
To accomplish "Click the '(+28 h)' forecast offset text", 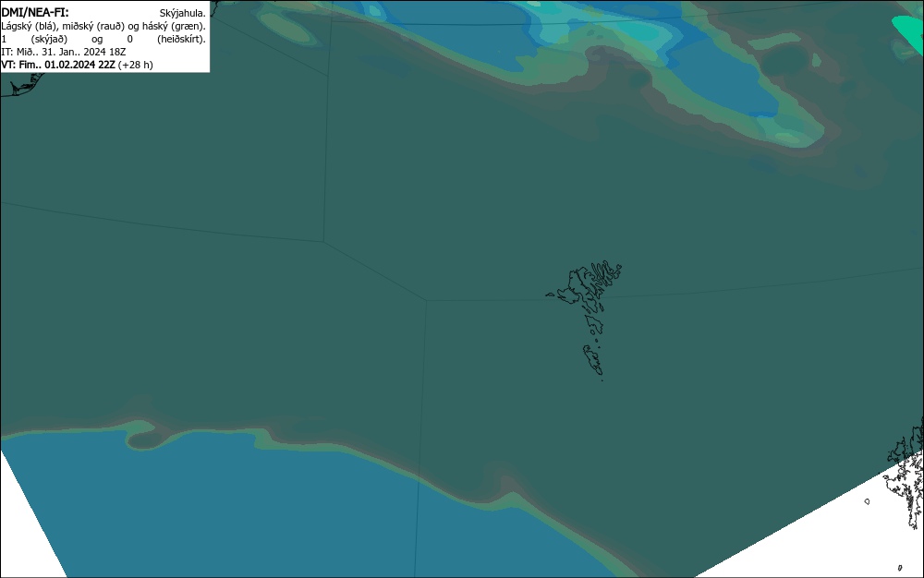I will pos(136,65).
